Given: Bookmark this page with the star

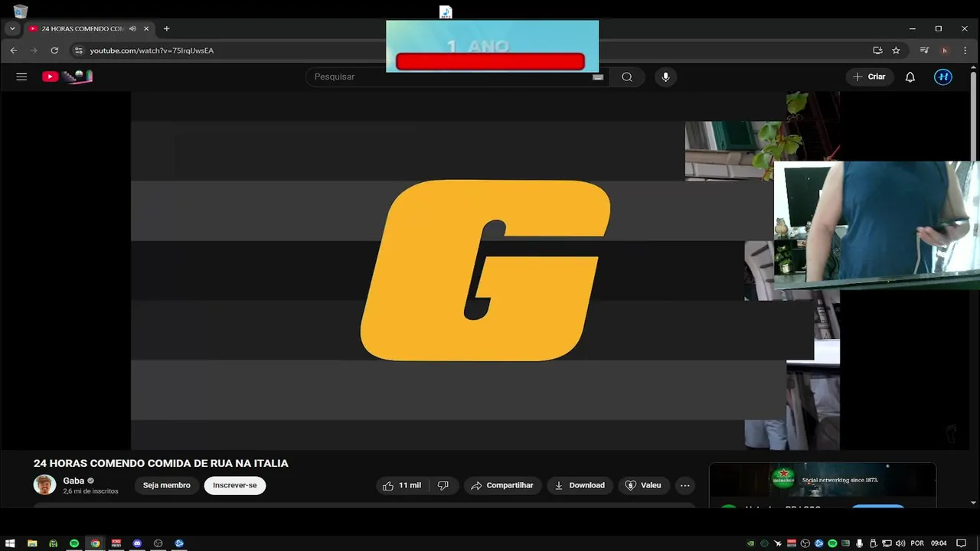Looking at the screenshot, I should (x=896, y=51).
